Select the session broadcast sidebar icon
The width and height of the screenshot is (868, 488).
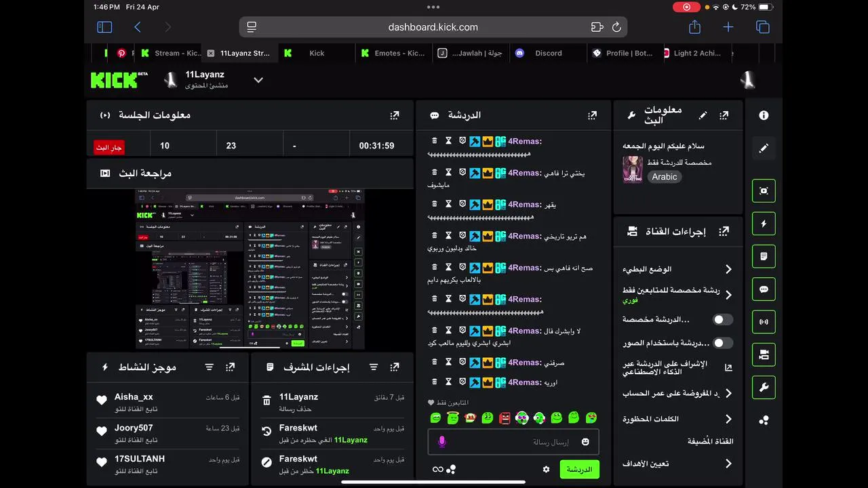pos(764,322)
